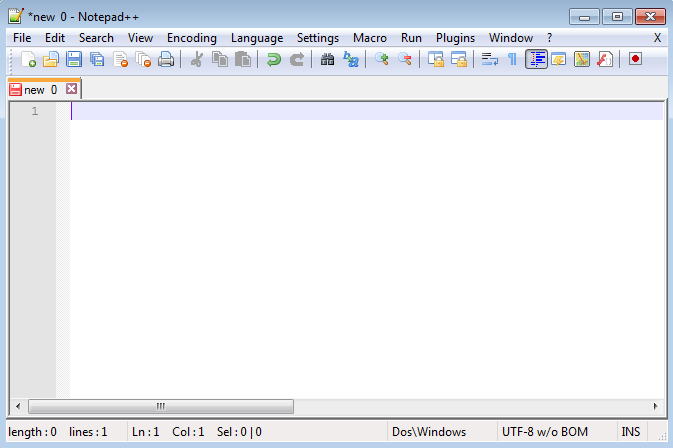Viewport: 673px width, 448px height.
Task: Click the scrollbar left arrow
Action: click(18, 406)
